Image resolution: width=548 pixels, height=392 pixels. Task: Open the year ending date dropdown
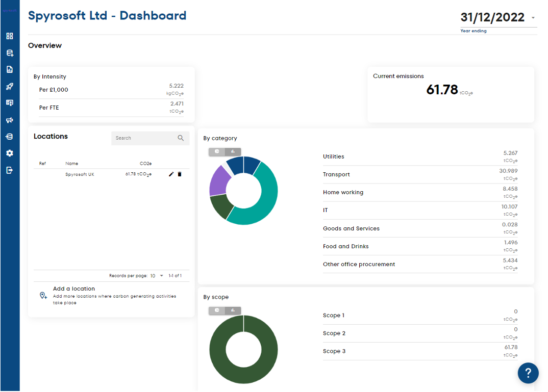533,18
